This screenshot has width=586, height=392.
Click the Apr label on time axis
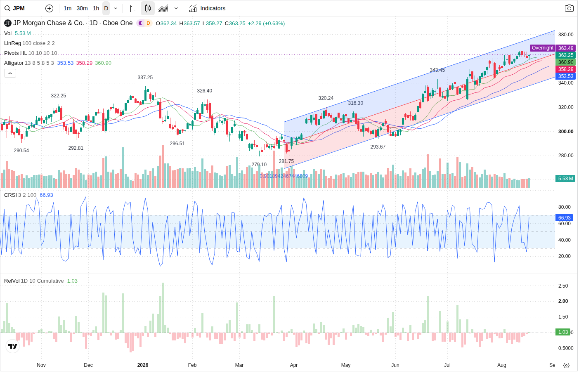294,365
